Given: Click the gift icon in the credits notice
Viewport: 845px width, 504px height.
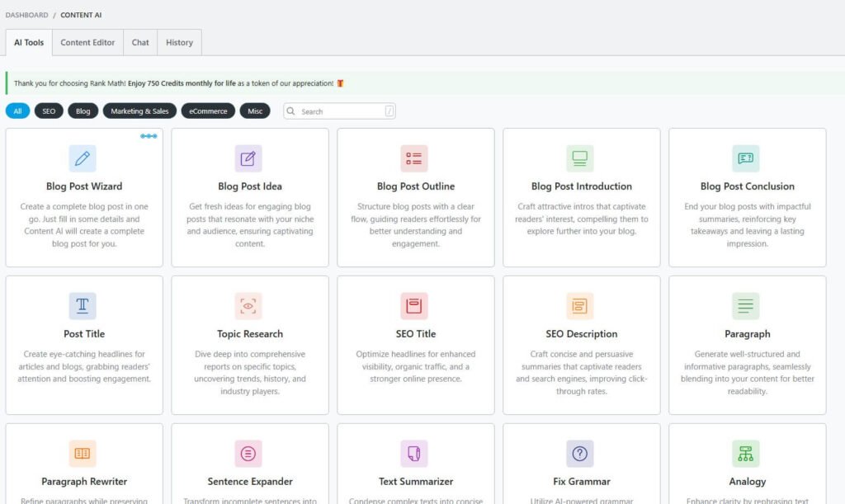Looking at the screenshot, I should [340, 83].
